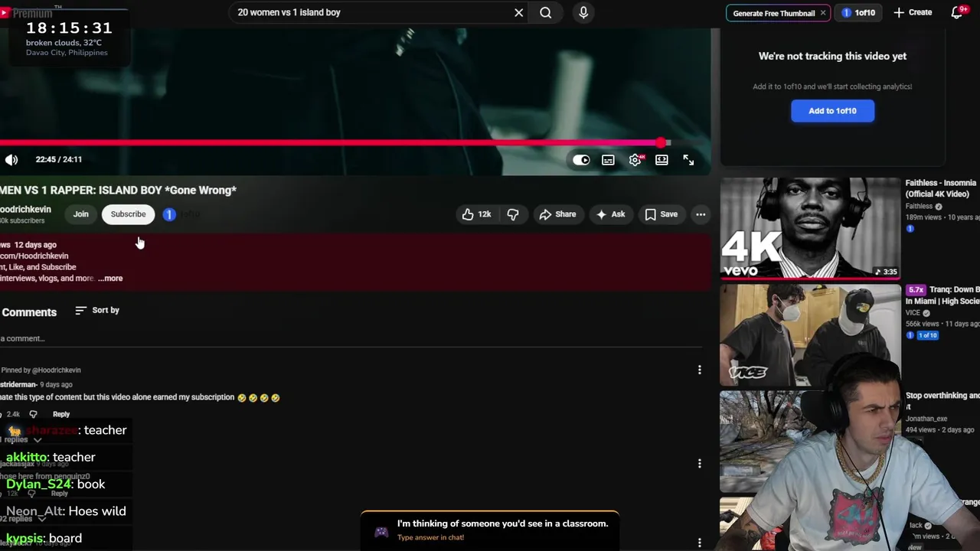Enter fullscreen mode
Screen dimensions: 980x551
point(688,160)
